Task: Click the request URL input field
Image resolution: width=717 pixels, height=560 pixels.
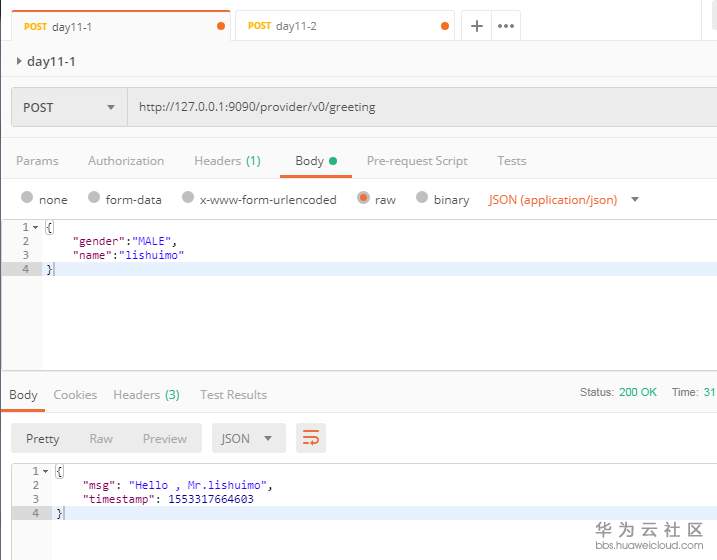Action: (423, 107)
